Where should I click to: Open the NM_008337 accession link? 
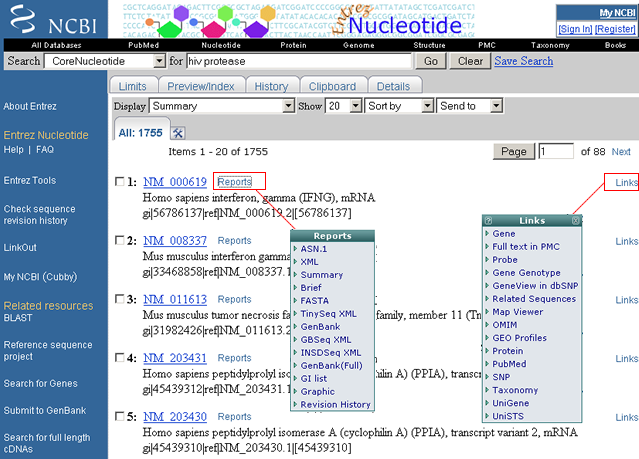click(175, 241)
